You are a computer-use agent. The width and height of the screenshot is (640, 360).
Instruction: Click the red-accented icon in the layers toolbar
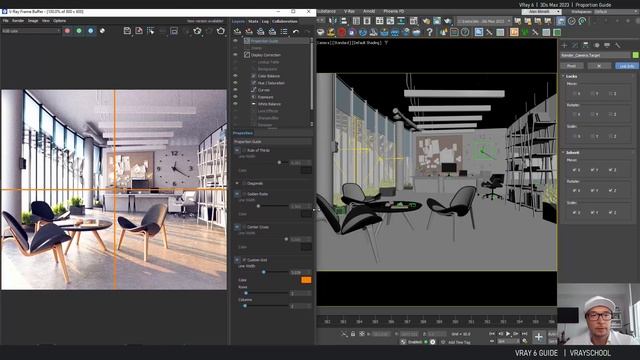coord(249,31)
